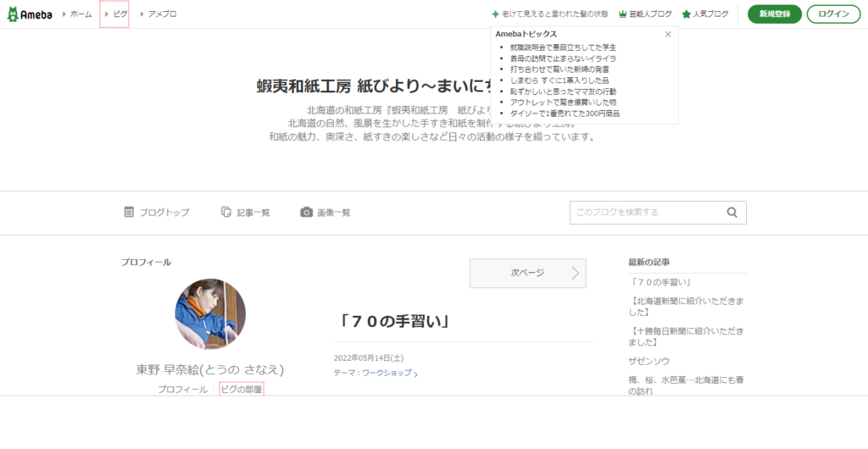Open アメブロ in the top navigation
The height and width of the screenshot is (449, 868).
point(163,14)
